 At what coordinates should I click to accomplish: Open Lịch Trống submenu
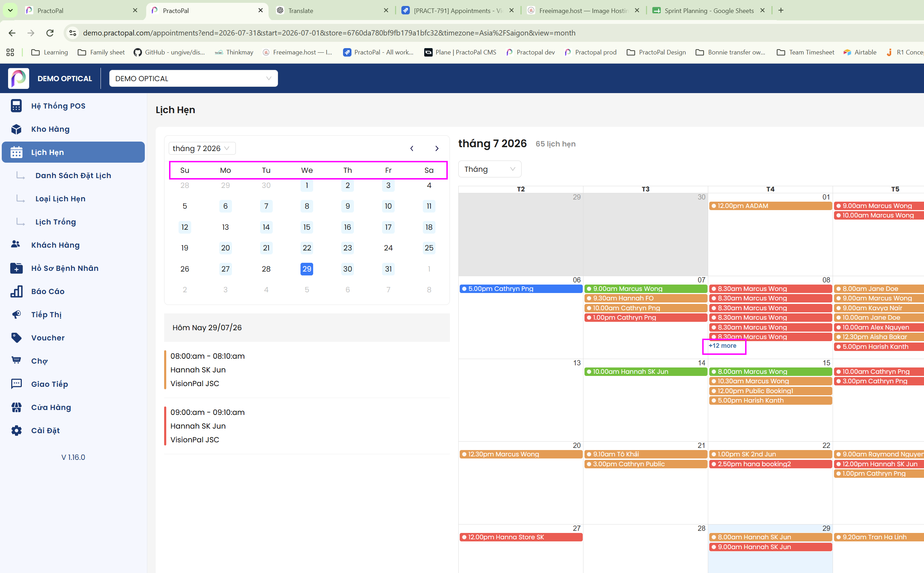click(x=56, y=222)
